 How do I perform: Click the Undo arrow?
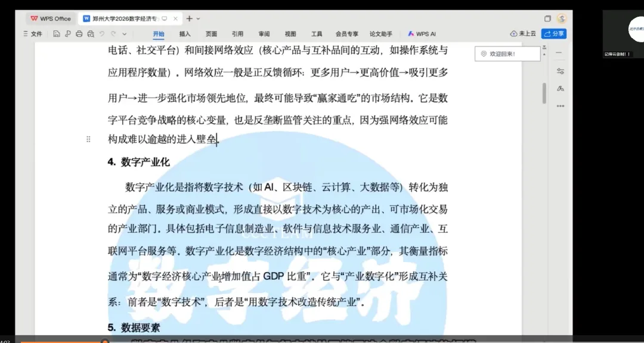coord(102,34)
